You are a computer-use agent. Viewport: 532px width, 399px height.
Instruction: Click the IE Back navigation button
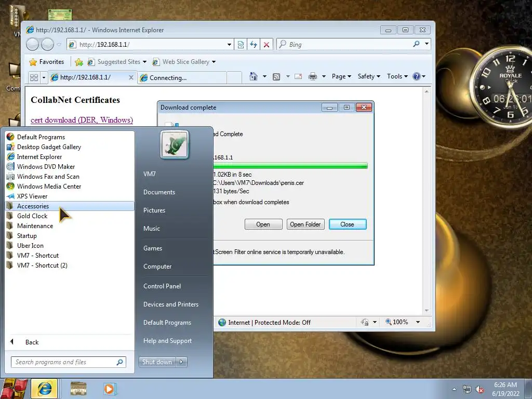click(x=33, y=44)
